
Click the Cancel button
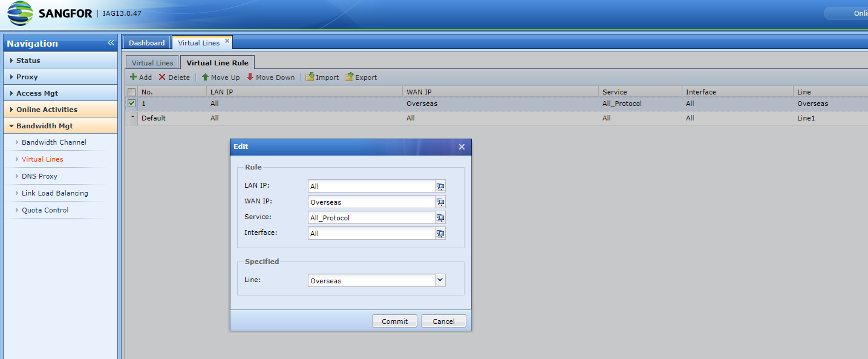pos(443,321)
